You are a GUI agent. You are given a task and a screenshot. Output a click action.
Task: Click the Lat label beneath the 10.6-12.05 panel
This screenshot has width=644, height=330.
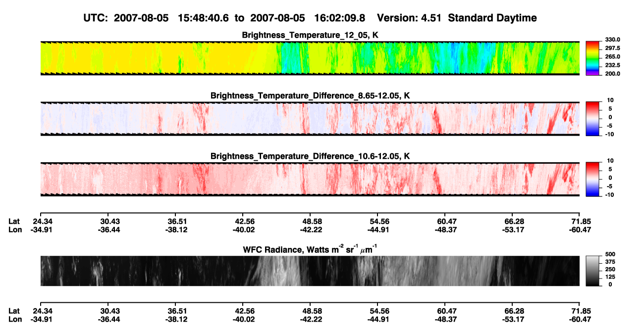tap(14, 221)
